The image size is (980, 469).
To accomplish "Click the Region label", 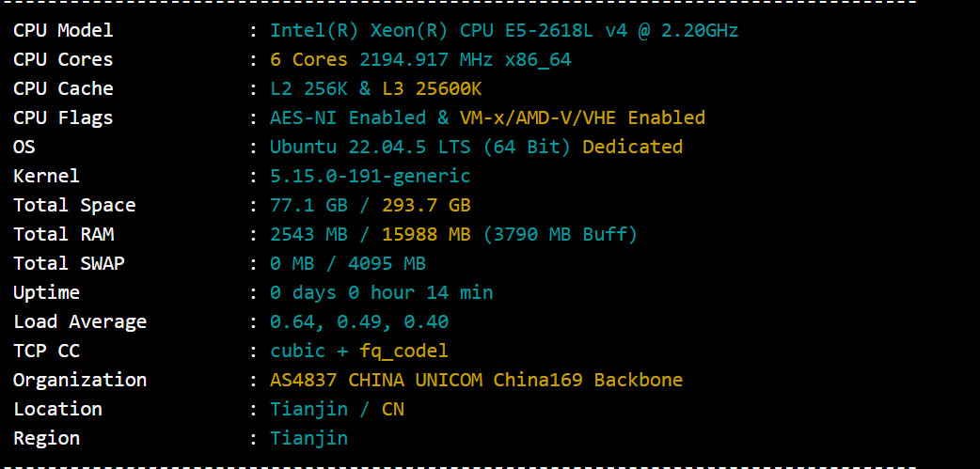I will pos(46,438).
